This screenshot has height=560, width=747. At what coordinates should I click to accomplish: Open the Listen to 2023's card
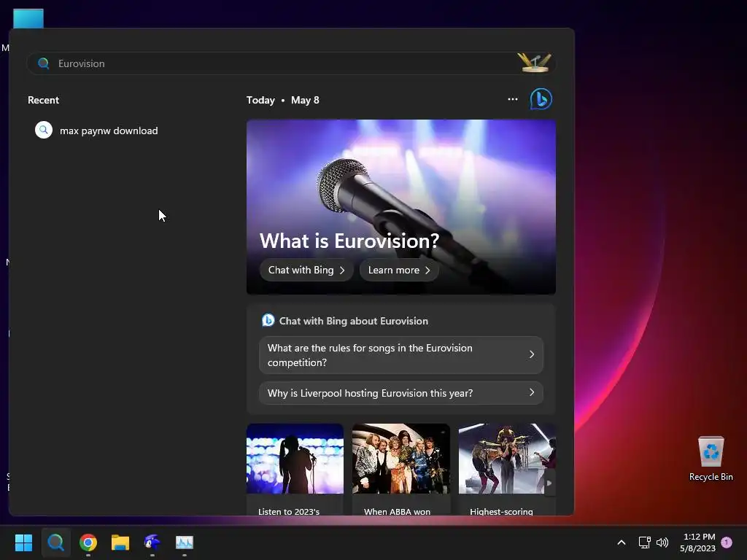(x=295, y=470)
